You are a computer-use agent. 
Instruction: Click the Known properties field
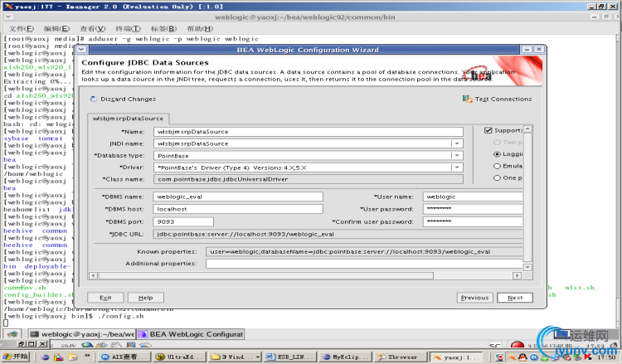click(x=364, y=251)
